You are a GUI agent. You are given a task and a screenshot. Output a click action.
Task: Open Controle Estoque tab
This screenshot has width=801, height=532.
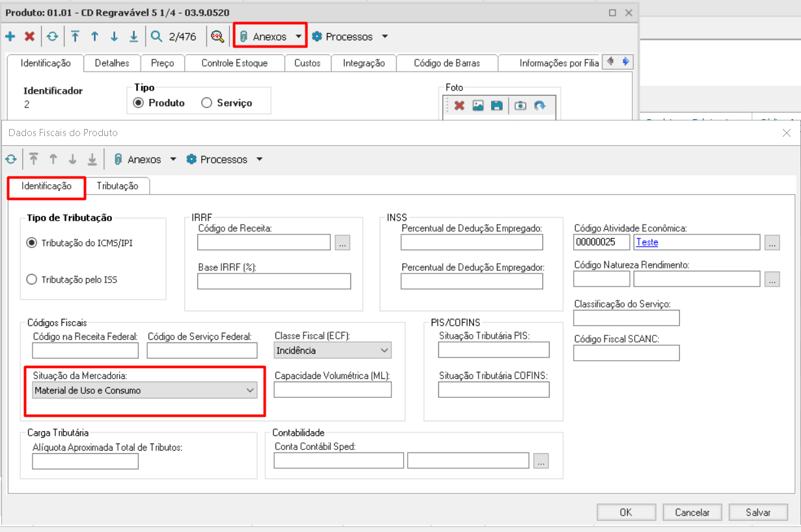click(x=234, y=63)
